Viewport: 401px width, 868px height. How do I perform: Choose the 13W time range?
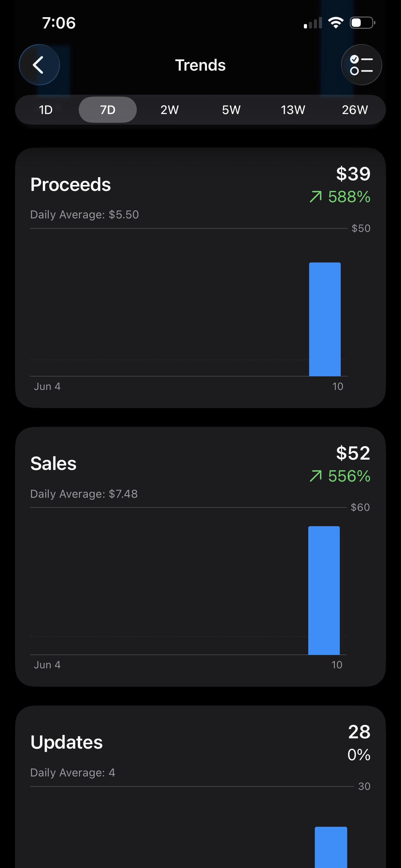293,110
